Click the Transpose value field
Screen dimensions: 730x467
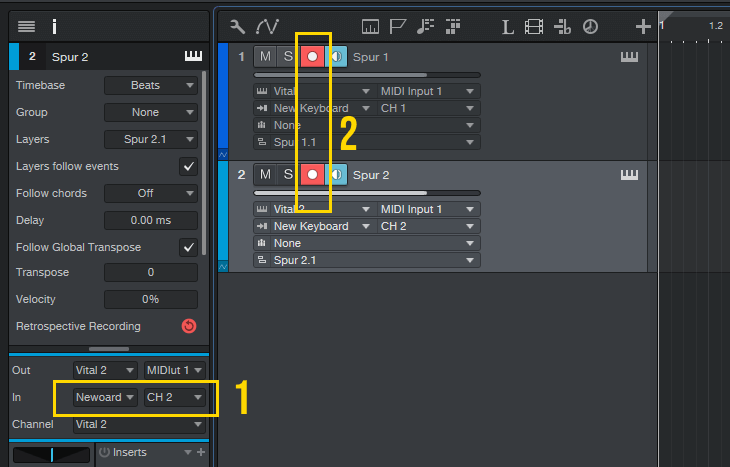151,272
